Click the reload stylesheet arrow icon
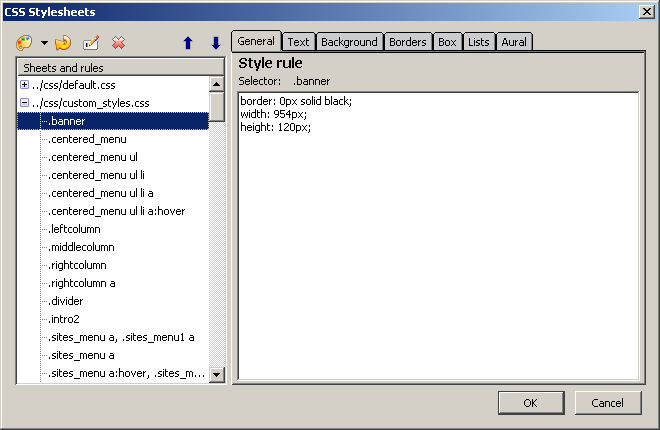Screen dimensions: 660x430 (x=63, y=42)
